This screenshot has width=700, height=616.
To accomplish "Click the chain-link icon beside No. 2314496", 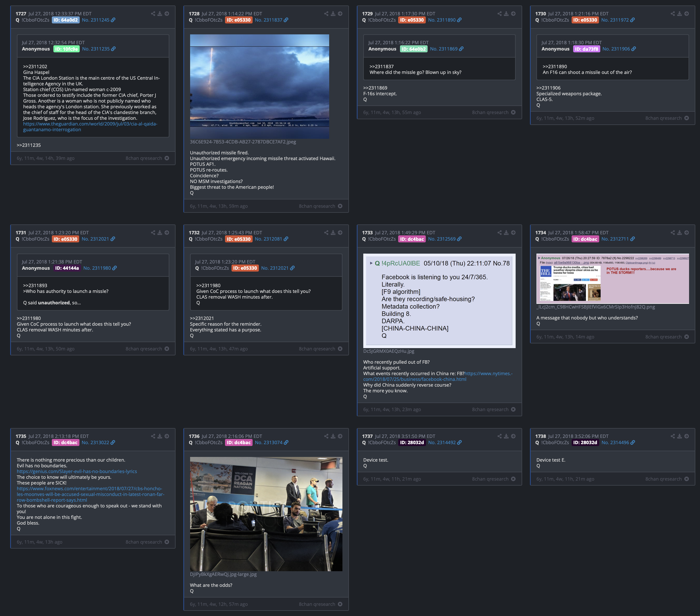I will 633,443.
